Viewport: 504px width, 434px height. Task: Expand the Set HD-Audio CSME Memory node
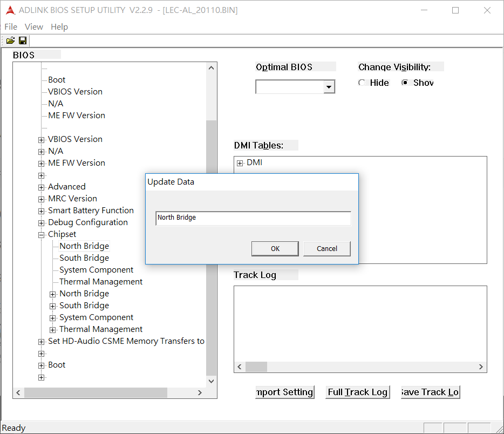coord(41,342)
